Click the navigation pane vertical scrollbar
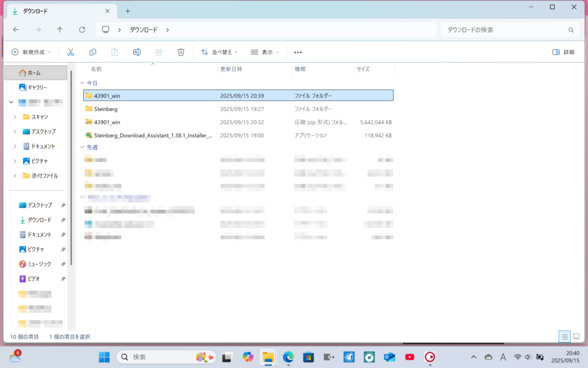The height and width of the screenshot is (368, 588). (71, 167)
